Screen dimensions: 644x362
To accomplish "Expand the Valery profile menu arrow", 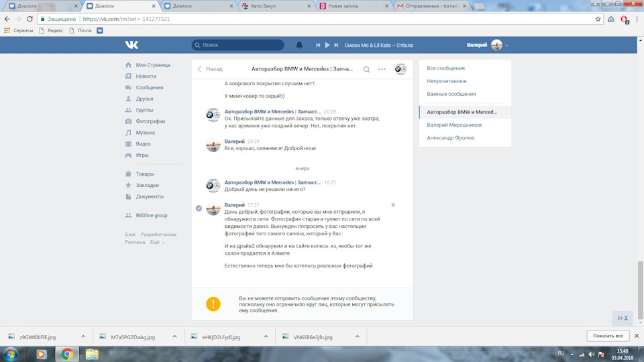I will point(507,46).
